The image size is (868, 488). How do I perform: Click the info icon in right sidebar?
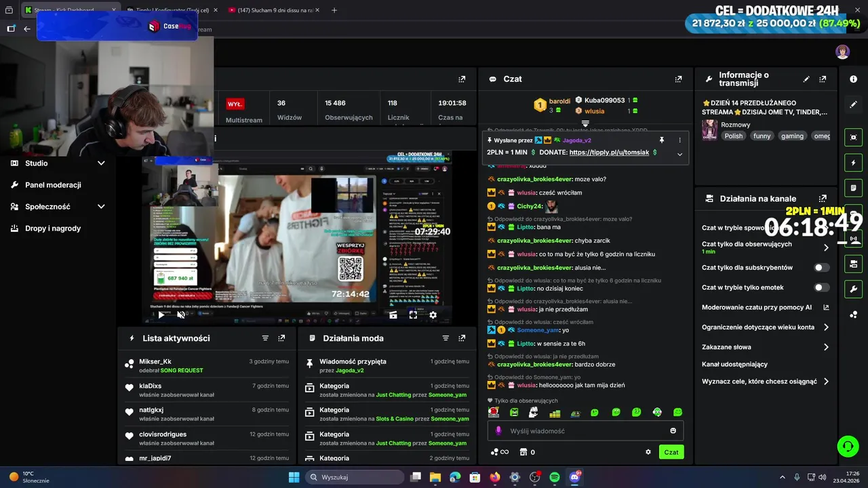[x=853, y=79]
